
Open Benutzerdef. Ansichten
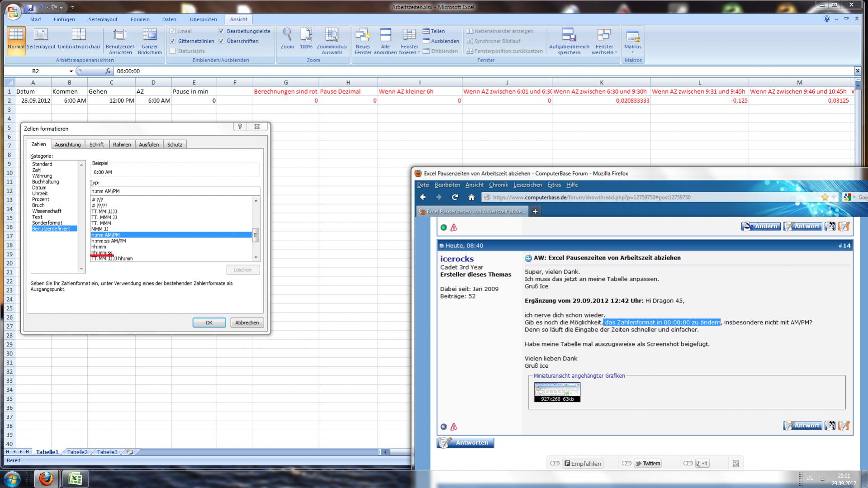pyautogui.click(x=120, y=41)
